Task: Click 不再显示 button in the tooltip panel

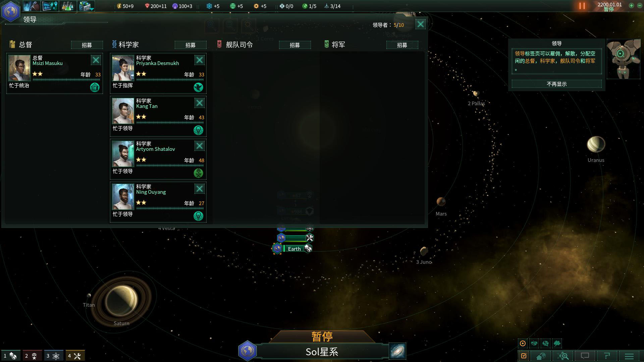Action: pos(556,83)
